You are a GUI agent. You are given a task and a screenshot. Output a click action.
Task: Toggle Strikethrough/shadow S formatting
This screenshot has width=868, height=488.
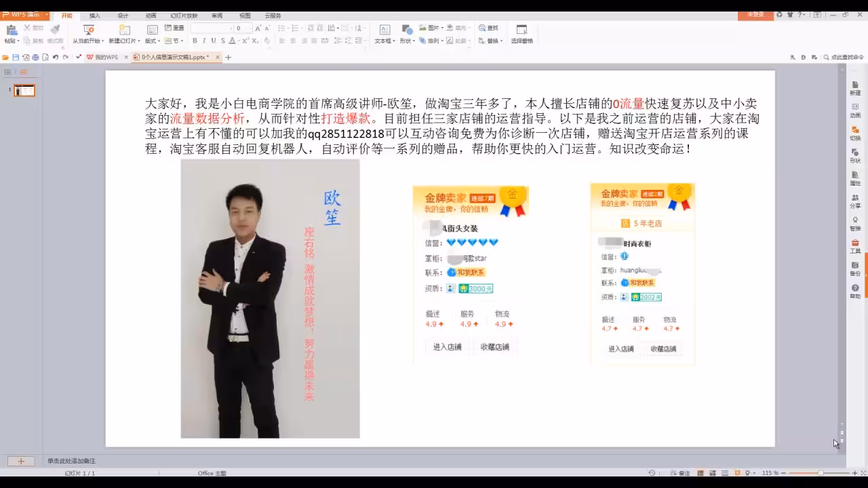click(x=222, y=41)
